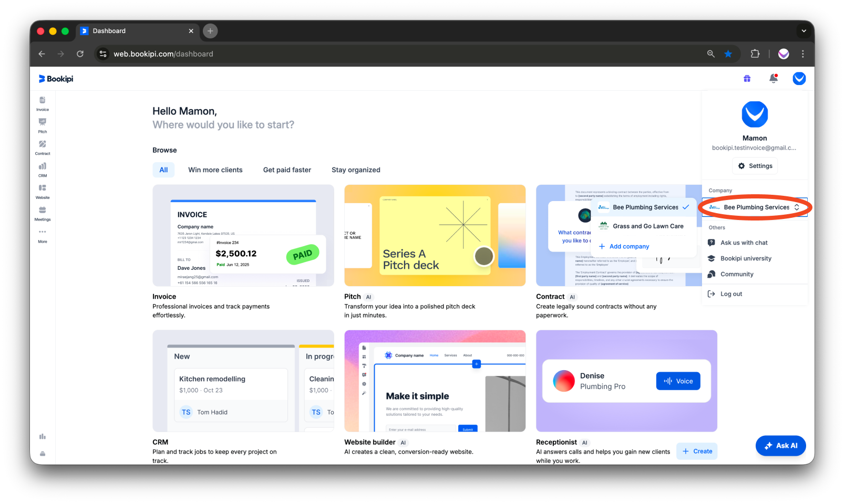This screenshot has height=504, width=845.
Task: Click the Log out option
Action: point(730,293)
